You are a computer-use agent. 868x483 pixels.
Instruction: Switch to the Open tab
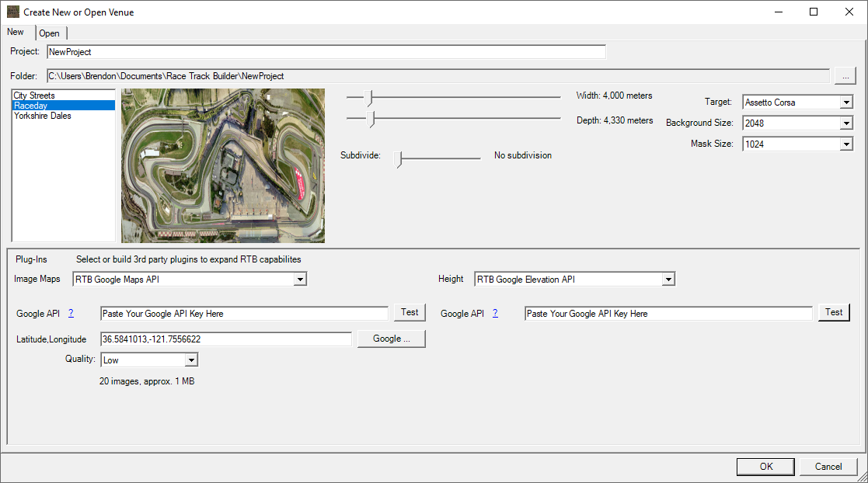click(50, 33)
